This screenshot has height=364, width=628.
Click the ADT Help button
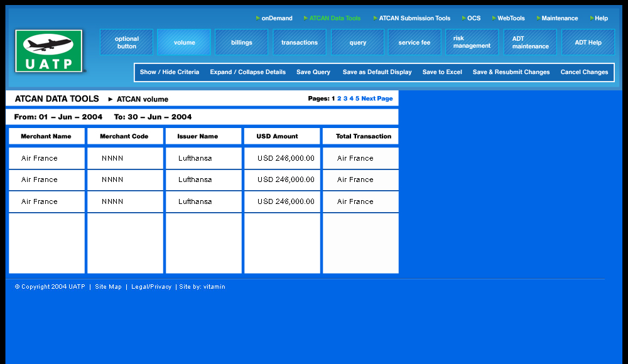[588, 43]
